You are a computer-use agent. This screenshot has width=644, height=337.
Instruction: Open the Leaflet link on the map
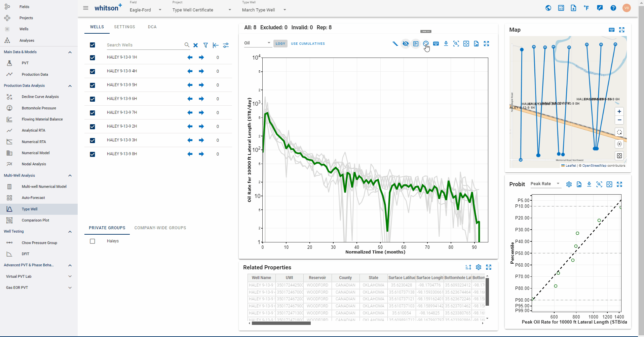(571, 166)
